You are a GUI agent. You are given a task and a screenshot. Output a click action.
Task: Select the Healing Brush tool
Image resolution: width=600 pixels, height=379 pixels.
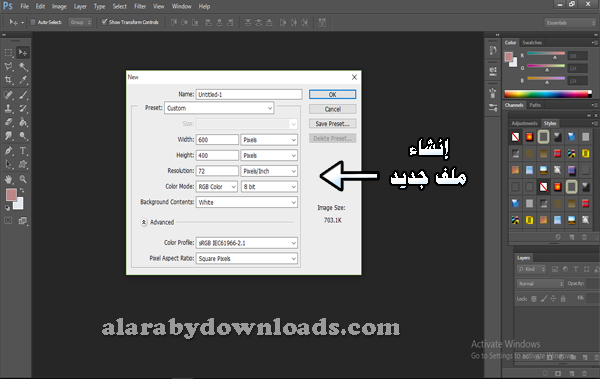pos(8,95)
